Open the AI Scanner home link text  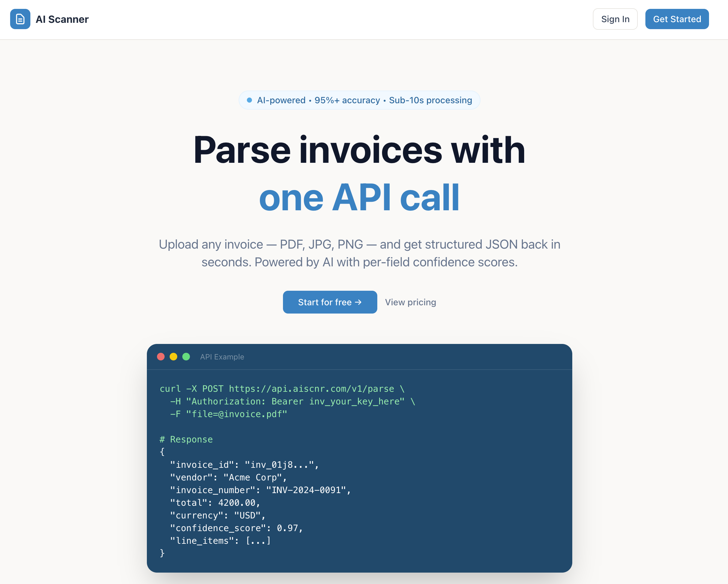(62, 19)
